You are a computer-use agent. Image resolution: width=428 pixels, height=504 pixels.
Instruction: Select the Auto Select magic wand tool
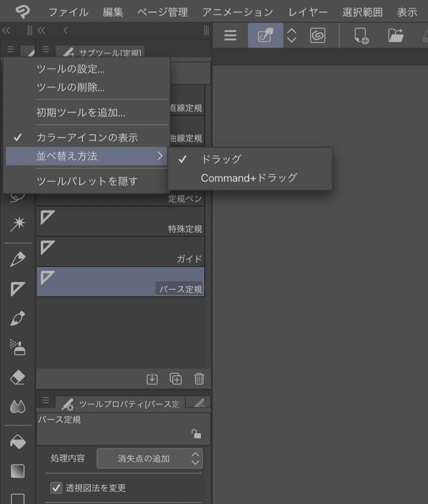17,222
